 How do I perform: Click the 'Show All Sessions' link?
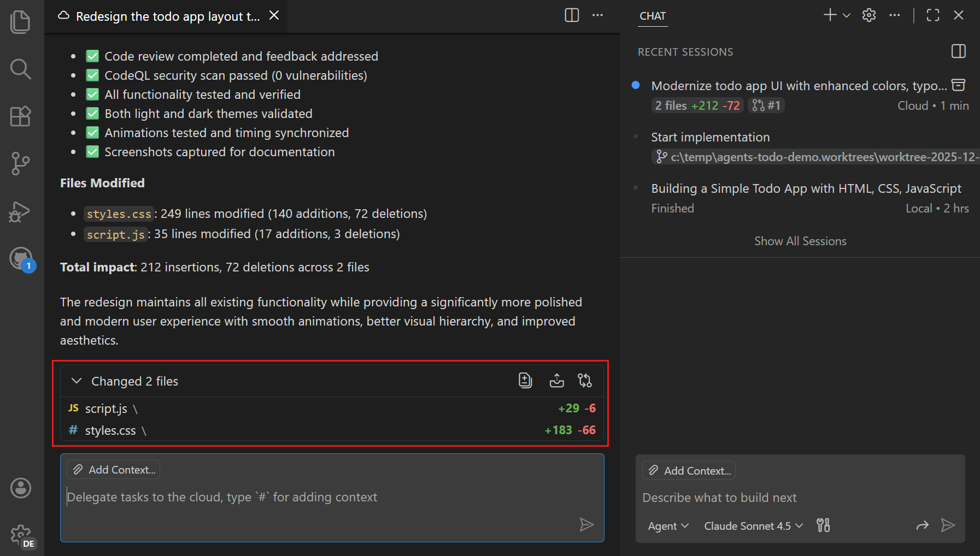(800, 240)
